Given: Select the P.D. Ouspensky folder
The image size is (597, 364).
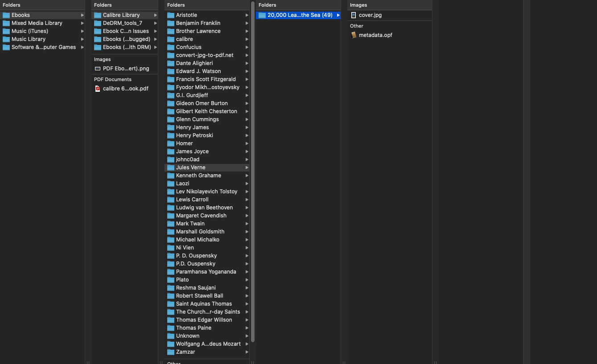Looking at the screenshot, I should [x=207, y=264].
